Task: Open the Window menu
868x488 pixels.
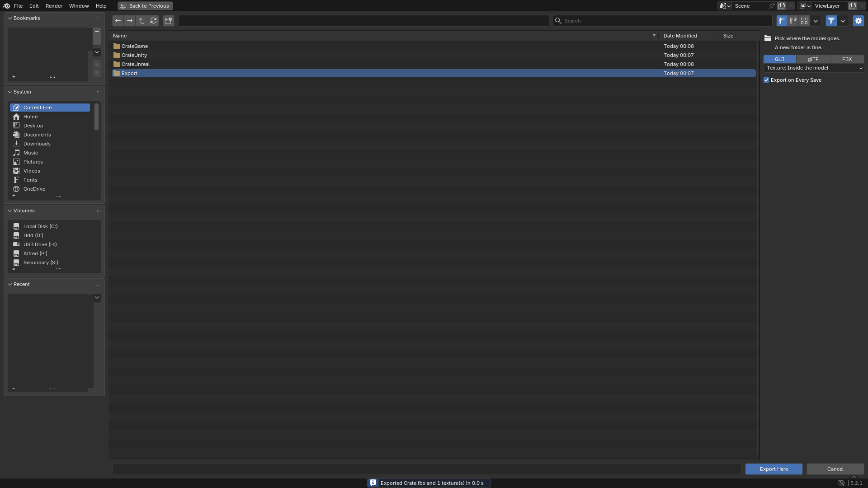Action: click(79, 6)
